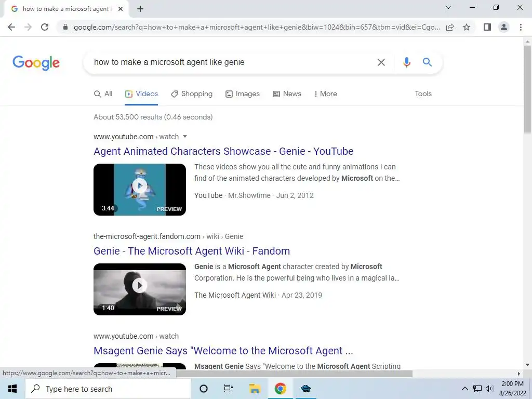Viewport: 532px width, 399px height.
Task: Select the Videos search tab
Action: (141, 94)
